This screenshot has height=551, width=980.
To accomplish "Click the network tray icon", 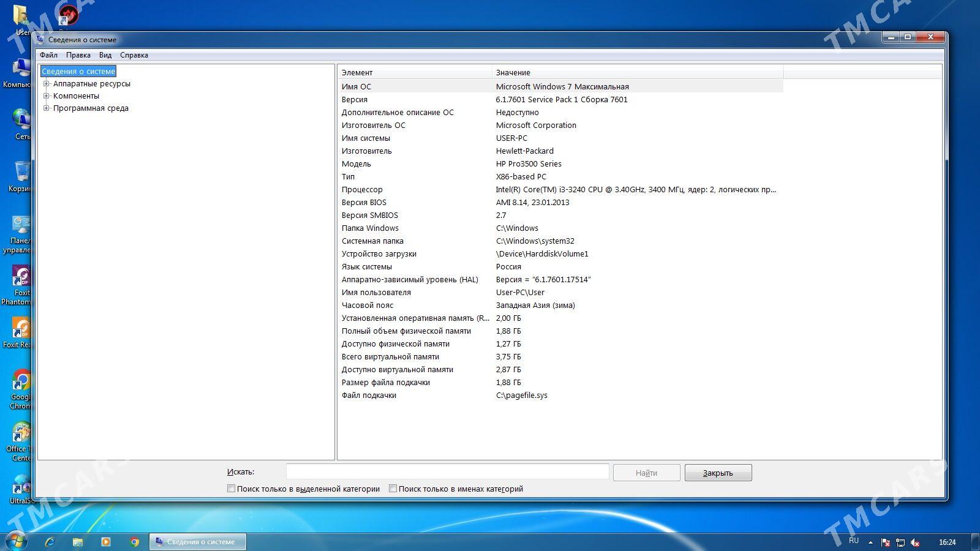I will [900, 542].
